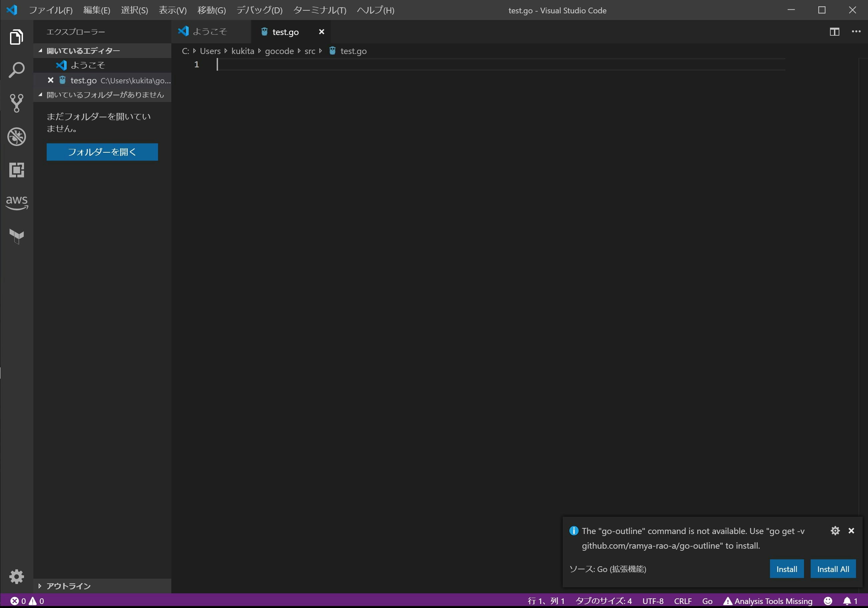Close the test.go editor tab
Viewport: 868px width, 608px height.
[321, 32]
